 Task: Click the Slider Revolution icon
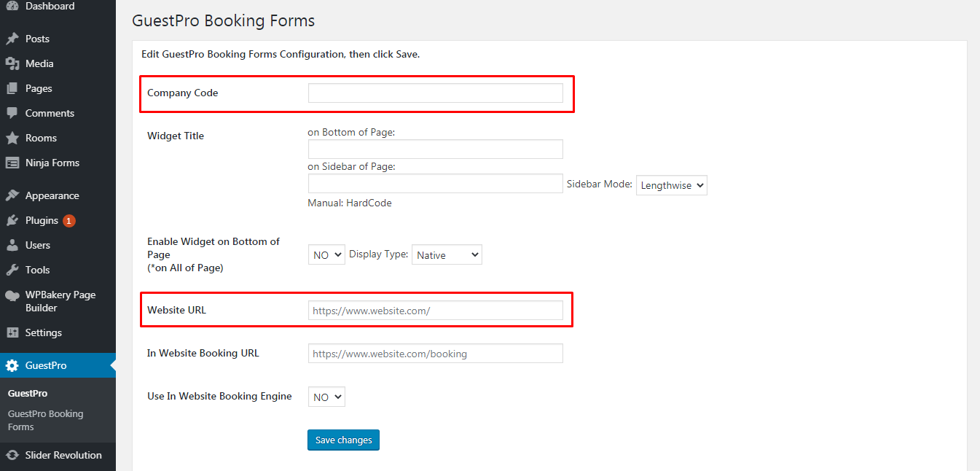click(12, 454)
